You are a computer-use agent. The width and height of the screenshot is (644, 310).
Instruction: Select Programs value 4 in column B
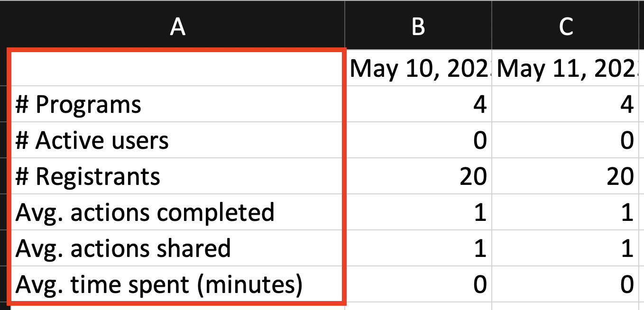click(x=418, y=104)
